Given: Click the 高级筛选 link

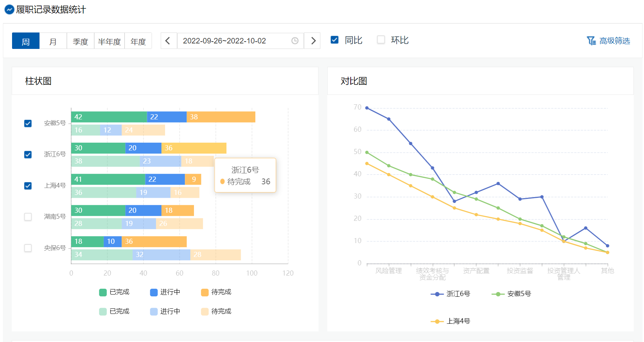Looking at the screenshot, I should point(614,41).
